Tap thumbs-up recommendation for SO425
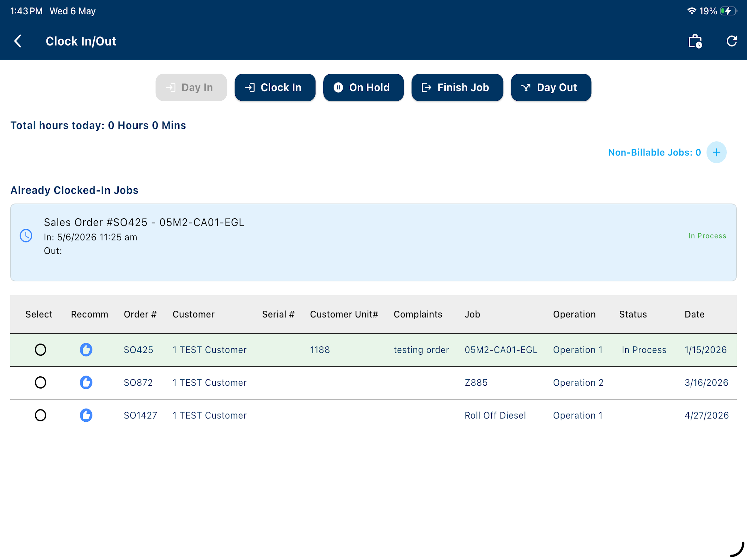The width and height of the screenshot is (747, 560). tap(86, 350)
